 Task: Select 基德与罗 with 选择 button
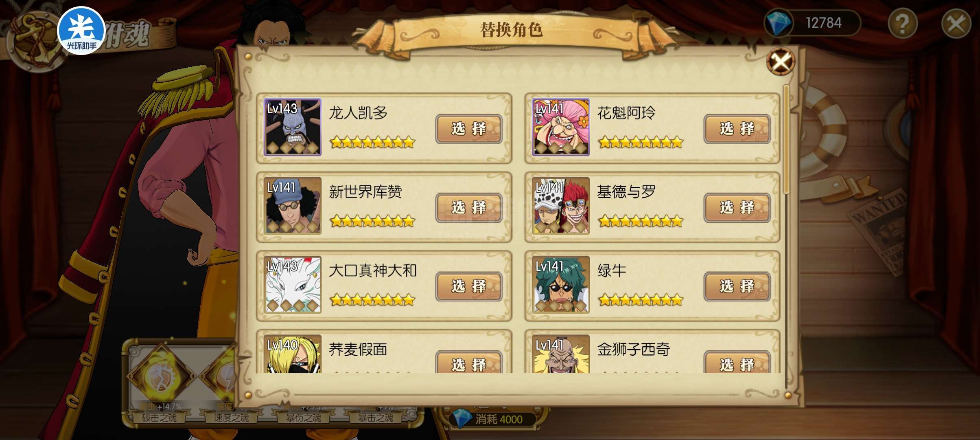(x=737, y=207)
